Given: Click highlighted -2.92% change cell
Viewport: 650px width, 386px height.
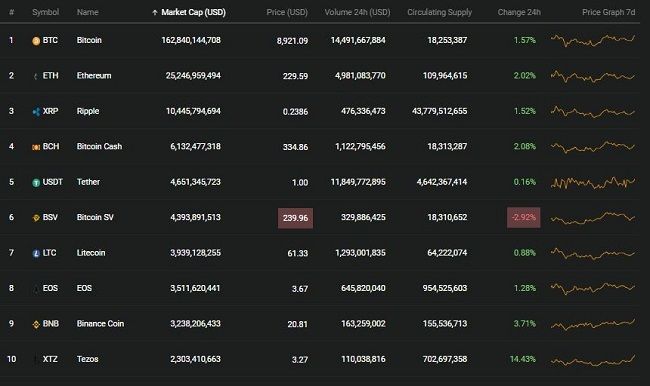Looking at the screenshot, I should pyautogui.click(x=524, y=218).
